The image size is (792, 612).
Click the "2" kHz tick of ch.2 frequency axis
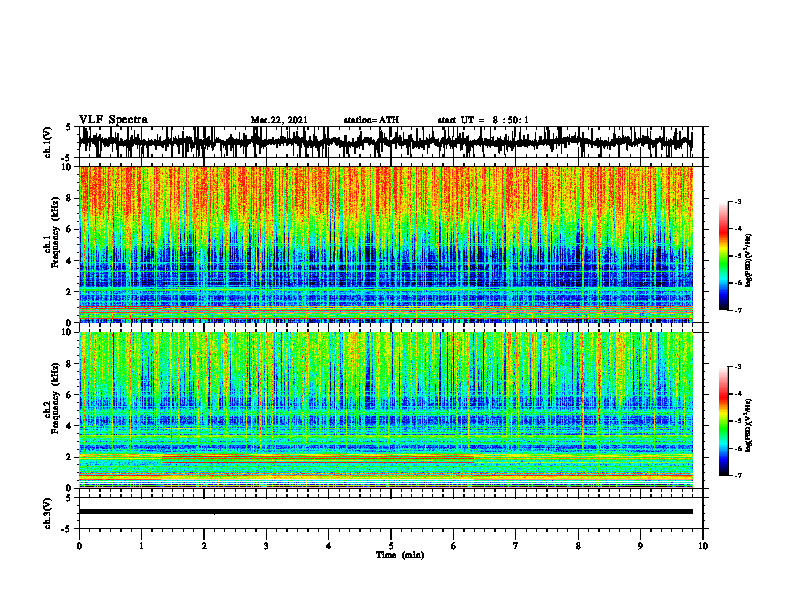[70, 457]
